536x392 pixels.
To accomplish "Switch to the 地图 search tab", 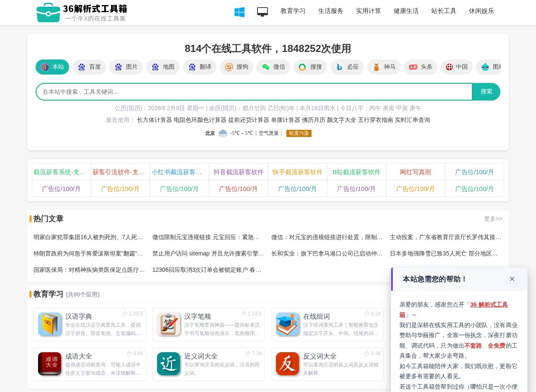I will click(x=163, y=67).
